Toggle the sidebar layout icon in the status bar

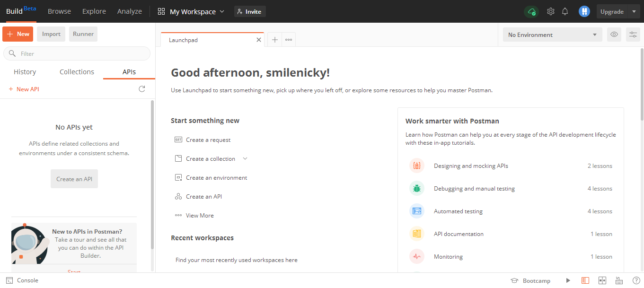pos(585,280)
